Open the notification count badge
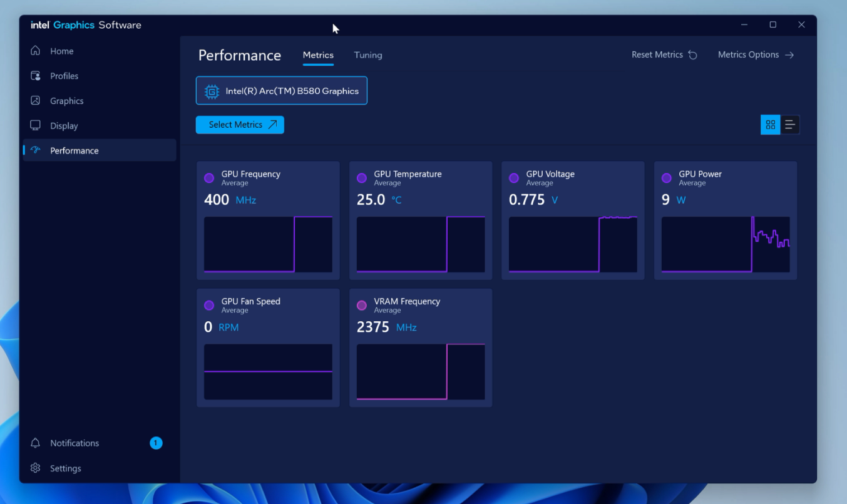Viewport: 847px width, 504px height. click(x=156, y=443)
